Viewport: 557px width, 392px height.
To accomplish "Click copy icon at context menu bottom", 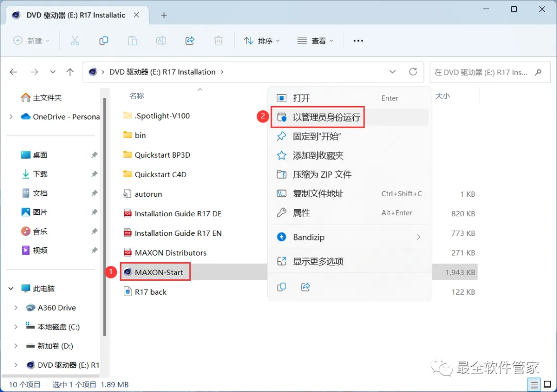I will pos(282,286).
